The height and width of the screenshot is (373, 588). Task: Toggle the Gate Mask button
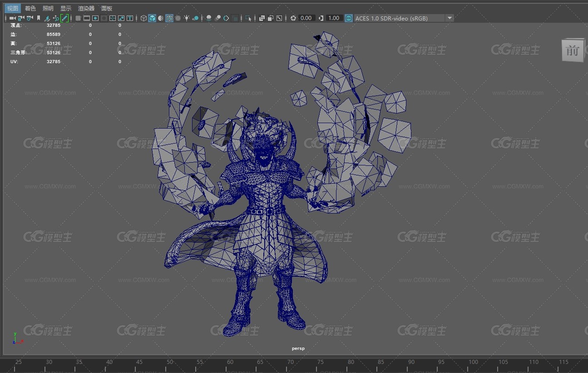(104, 18)
